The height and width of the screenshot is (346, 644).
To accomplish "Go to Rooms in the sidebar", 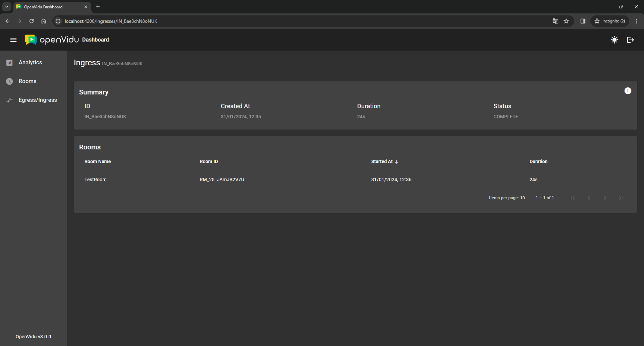I will 28,81.
